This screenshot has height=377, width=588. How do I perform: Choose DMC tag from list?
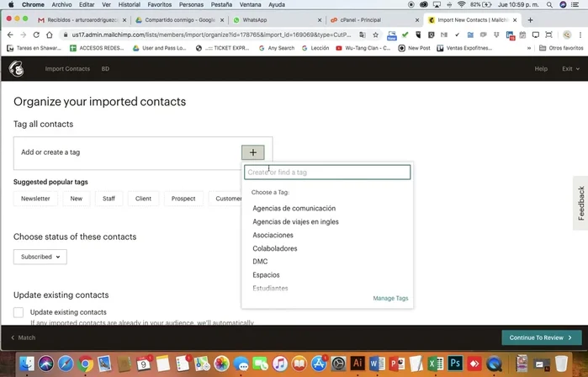pos(260,262)
